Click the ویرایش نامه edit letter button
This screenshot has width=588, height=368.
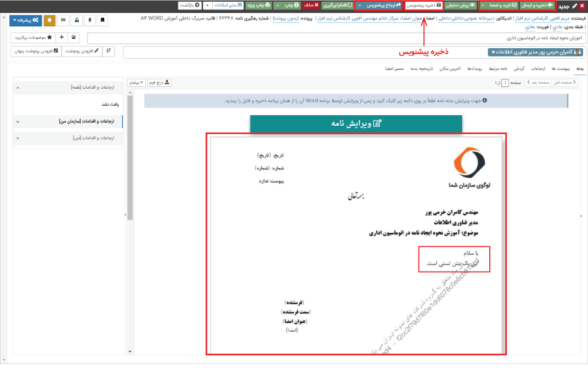click(356, 123)
